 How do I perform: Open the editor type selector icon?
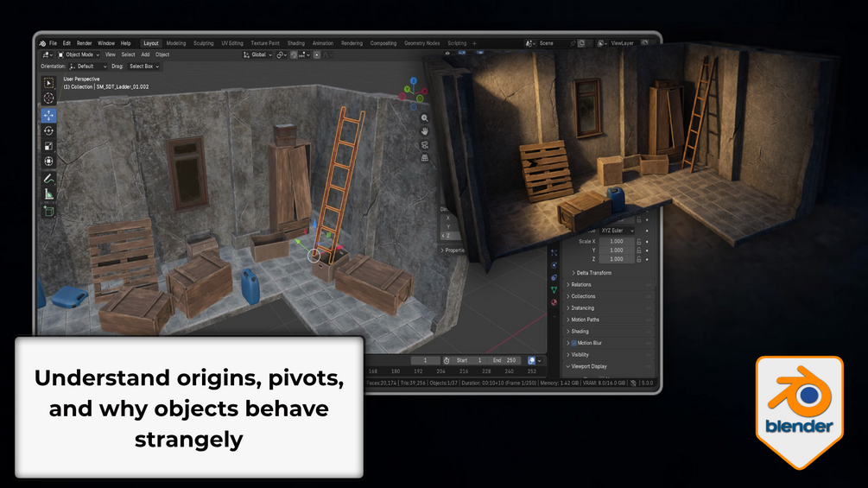(x=48, y=54)
